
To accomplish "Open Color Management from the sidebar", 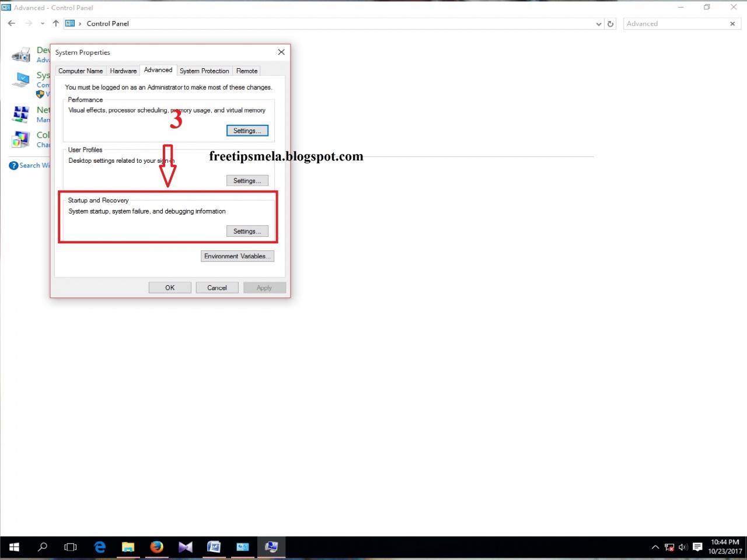I will click(x=20, y=139).
